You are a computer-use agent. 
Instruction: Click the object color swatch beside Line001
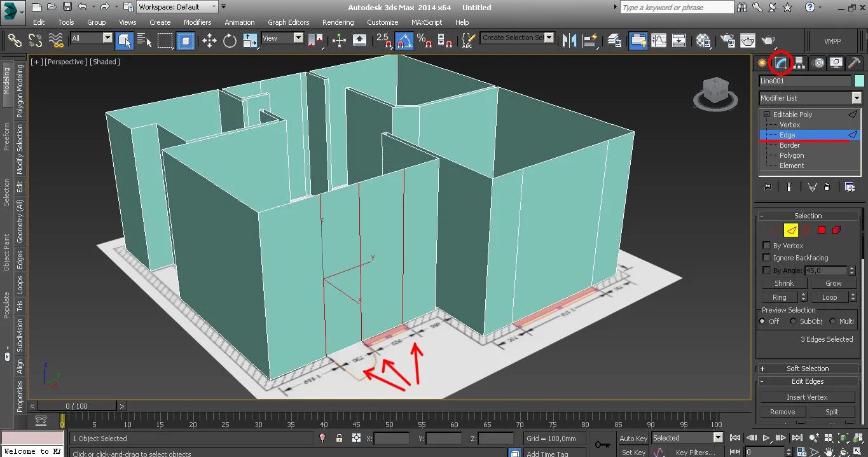tap(859, 81)
